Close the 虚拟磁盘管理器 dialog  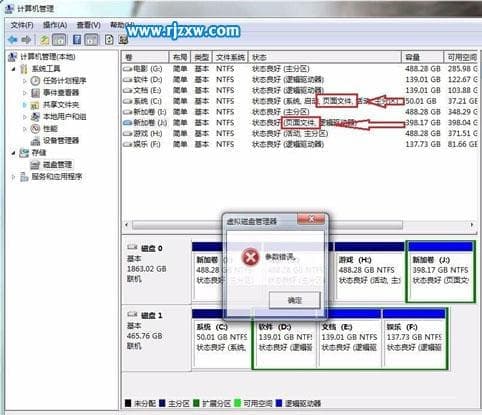pos(311,219)
